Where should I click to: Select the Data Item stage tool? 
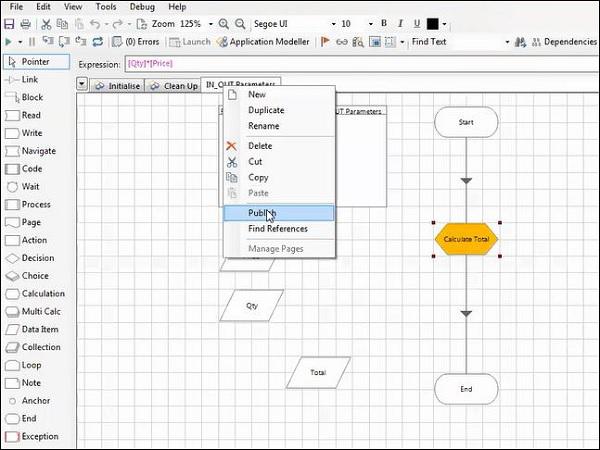(32, 329)
